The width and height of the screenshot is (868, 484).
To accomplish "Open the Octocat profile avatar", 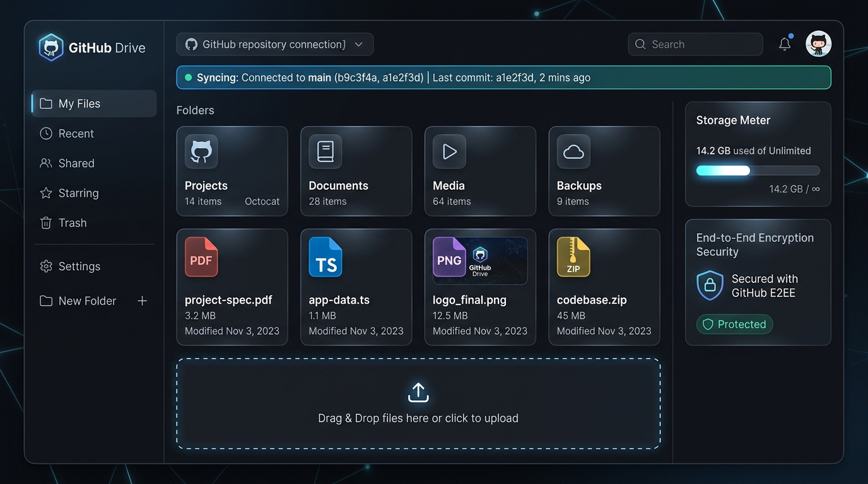I will pos(818,44).
